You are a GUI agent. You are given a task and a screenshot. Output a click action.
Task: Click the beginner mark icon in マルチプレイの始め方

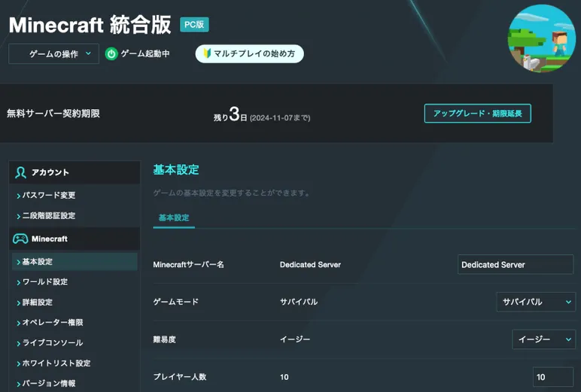(207, 53)
